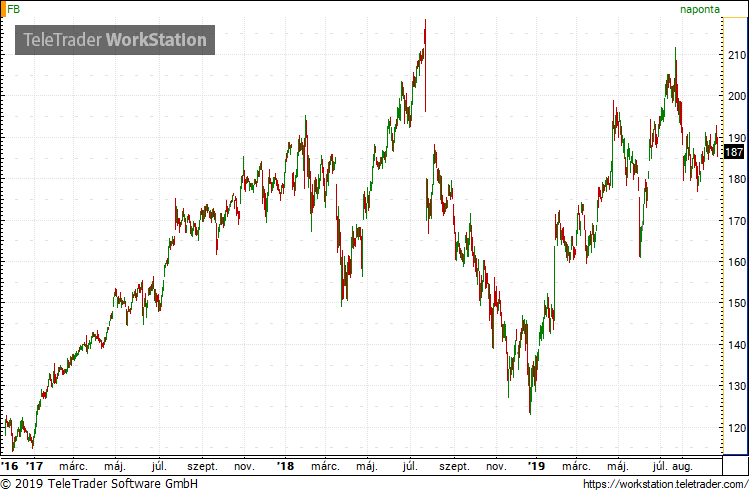Click the 'aug.' month label on time axis
This screenshot has height=492, width=749.
pos(682,467)
